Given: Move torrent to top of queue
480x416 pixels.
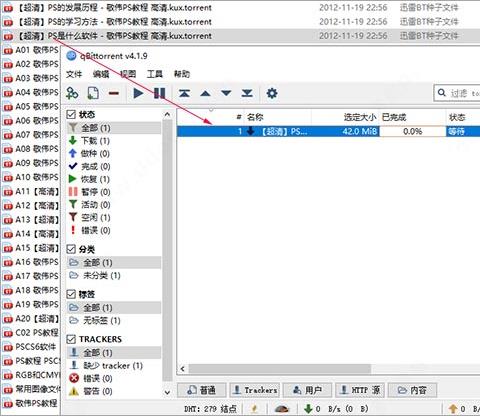Looking at the screenshot, I should pos(184,93).
